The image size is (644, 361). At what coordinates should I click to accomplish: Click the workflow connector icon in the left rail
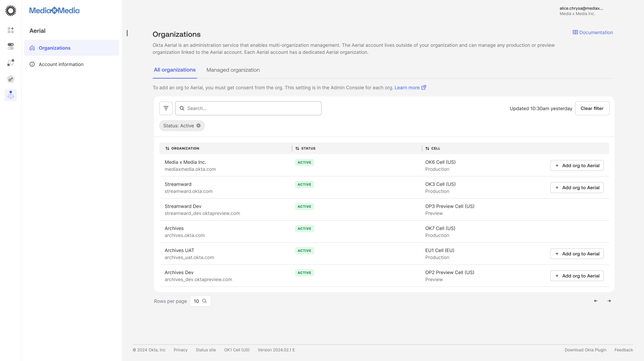pos(10,63)
